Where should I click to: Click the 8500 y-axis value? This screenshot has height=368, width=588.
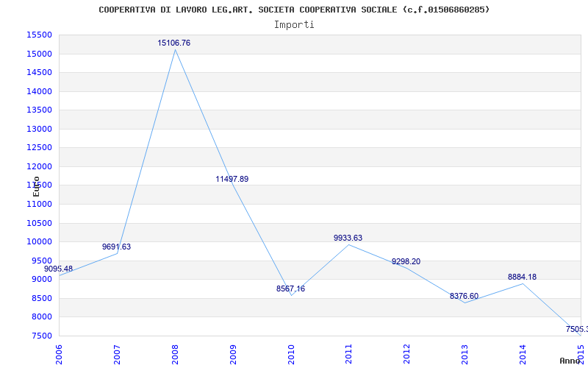click(41, 298)
